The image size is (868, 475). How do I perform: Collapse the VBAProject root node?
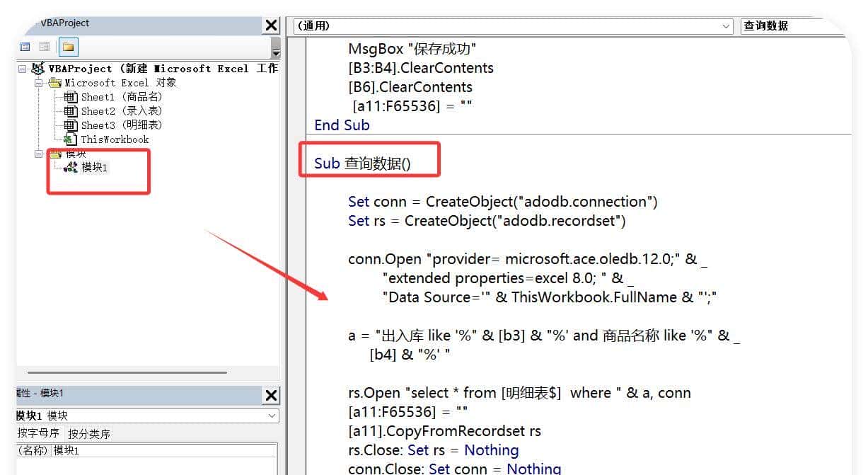click(23, 69)
